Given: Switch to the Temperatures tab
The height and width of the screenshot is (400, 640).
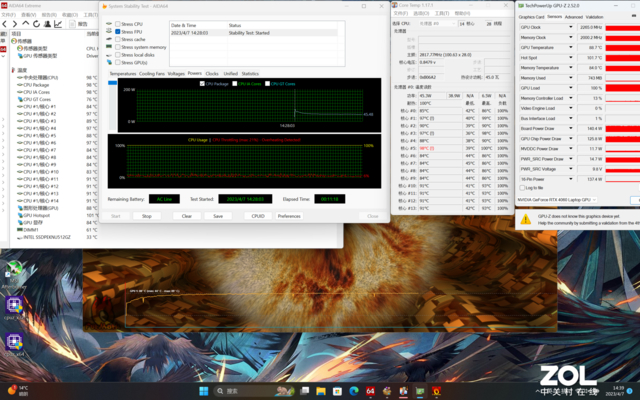Looking at the screenshot, I should pos(122,73).
